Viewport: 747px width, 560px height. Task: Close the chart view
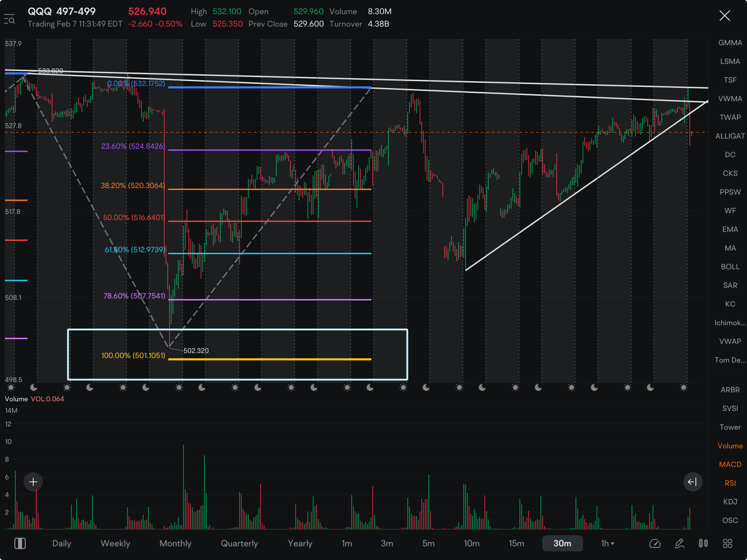pyautogui.click(x=725, y=16)
